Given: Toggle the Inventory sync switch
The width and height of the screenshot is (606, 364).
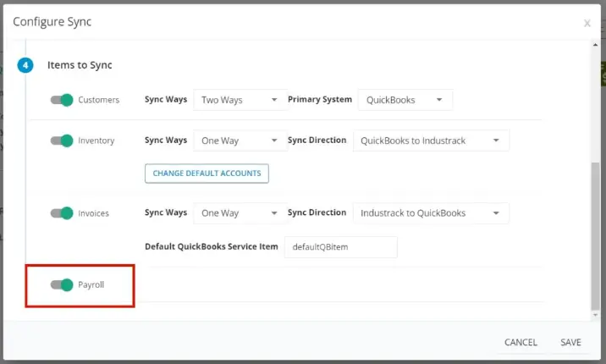Looking at the screenshot, I should click(62, 141).
